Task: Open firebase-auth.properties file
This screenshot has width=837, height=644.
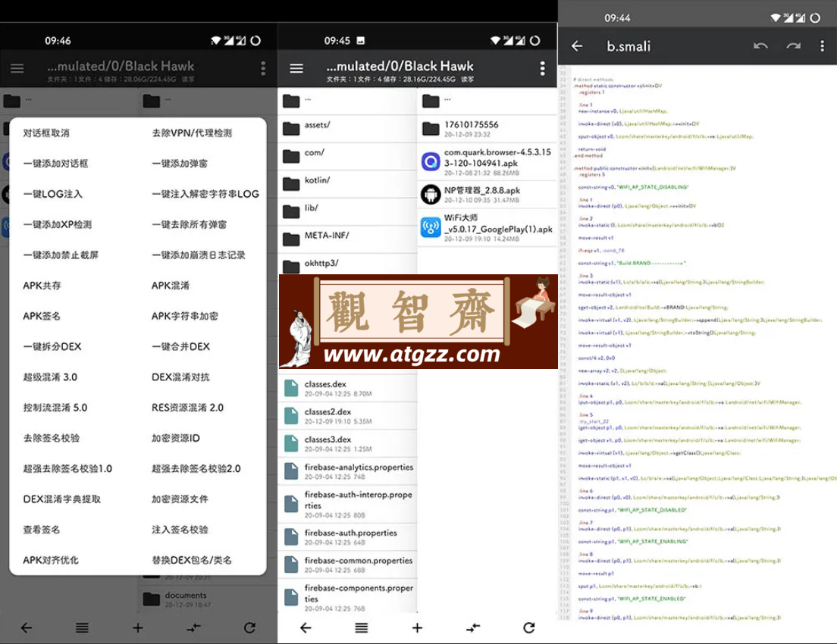Action: click(347, 536)
